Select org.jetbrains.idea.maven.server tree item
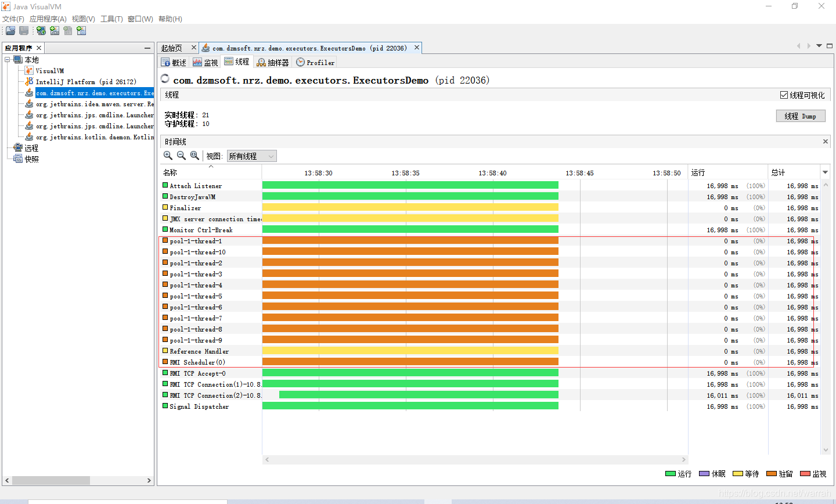The width and height of the screenshot is (836, 504). coord(95,104)
